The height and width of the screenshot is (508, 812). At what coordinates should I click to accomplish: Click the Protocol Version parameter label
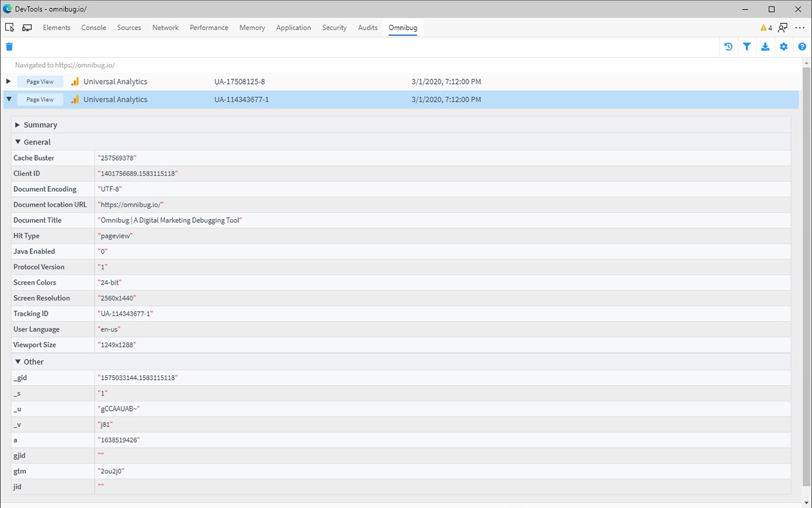coord(39,267)
